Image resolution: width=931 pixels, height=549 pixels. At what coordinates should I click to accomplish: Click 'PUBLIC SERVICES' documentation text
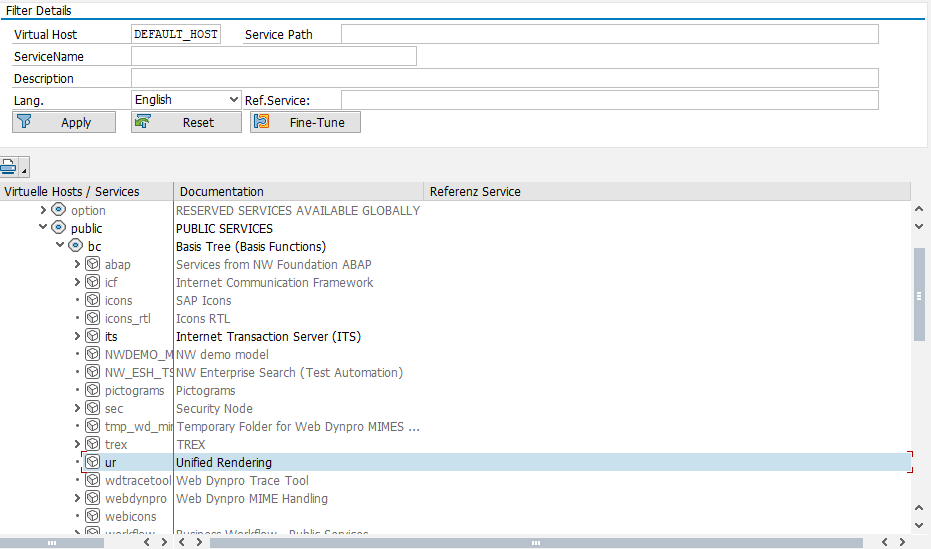pos(224,229)
